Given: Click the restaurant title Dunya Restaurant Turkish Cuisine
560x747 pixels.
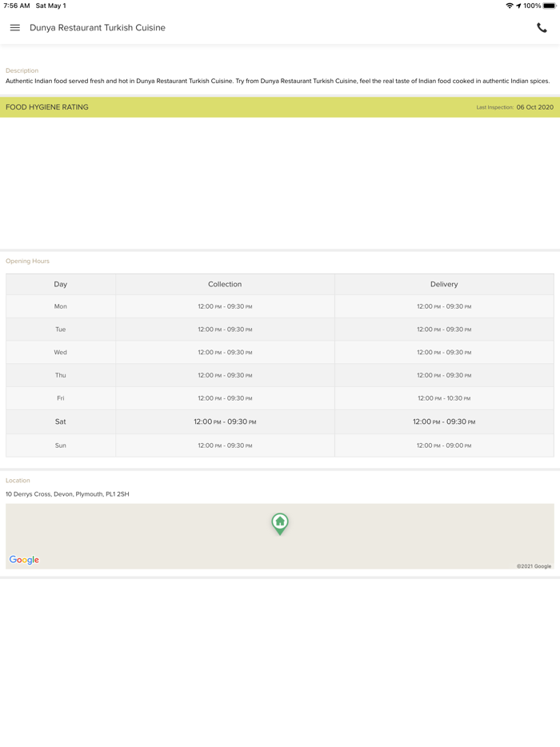Looking at the screenshot, I should (98, 28).
